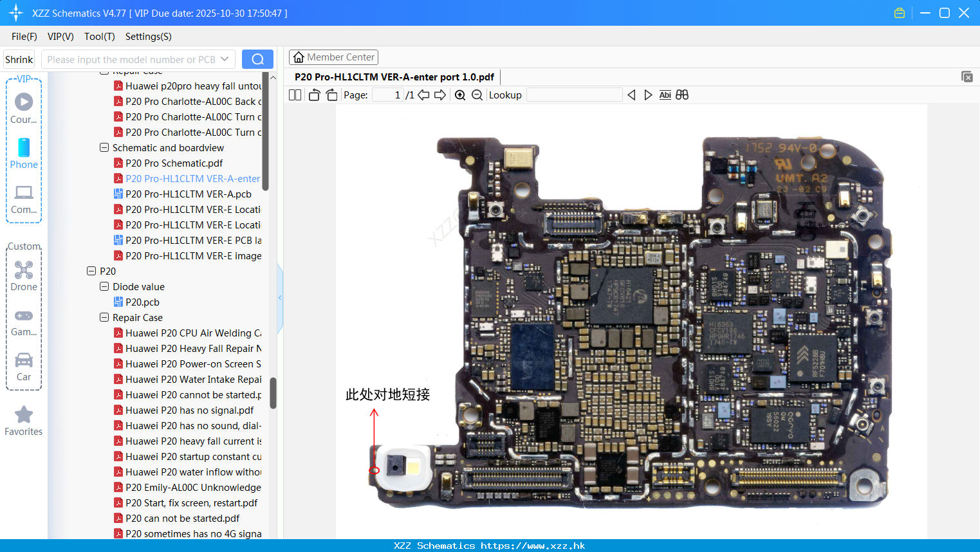Click the Shrink button
This screenshot has width=980, height=552.
point(19,59)
